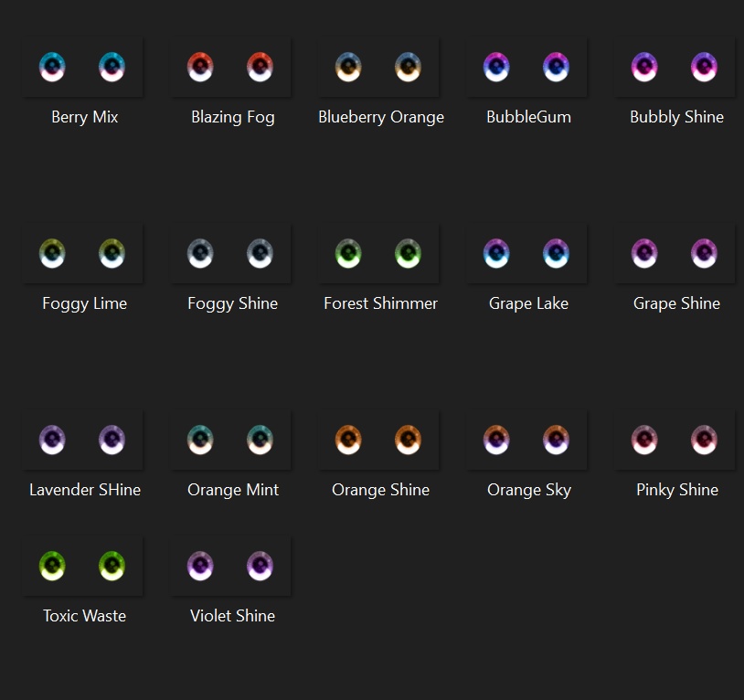Click the Toxic Waste label text
The image size is (744, 700).
point(84,615)
